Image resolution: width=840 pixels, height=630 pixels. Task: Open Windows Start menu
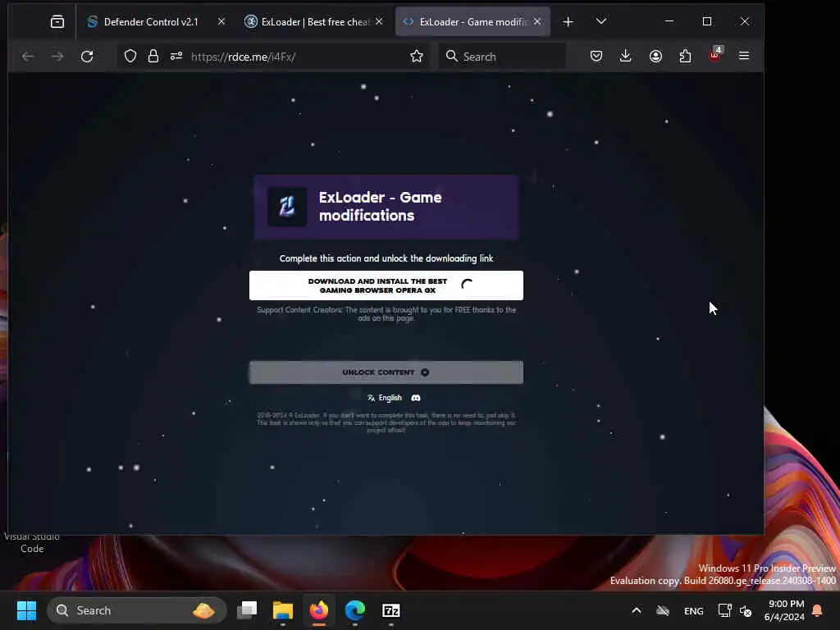(26, 610)
